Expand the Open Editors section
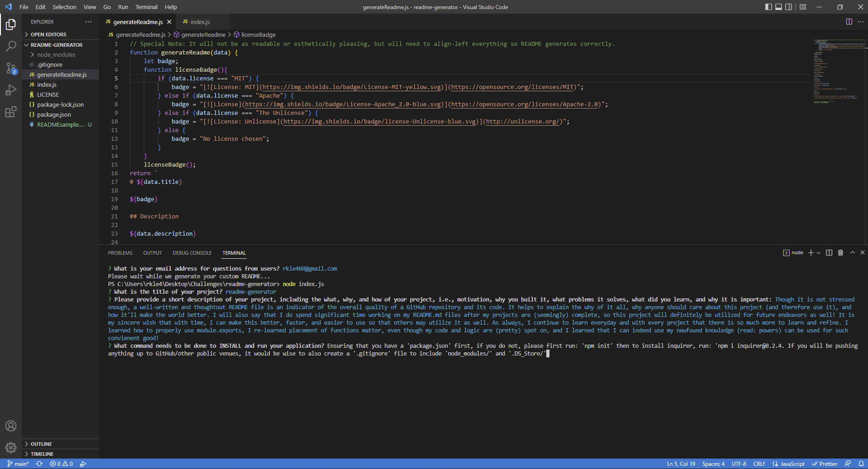 (x=60, y=35)
